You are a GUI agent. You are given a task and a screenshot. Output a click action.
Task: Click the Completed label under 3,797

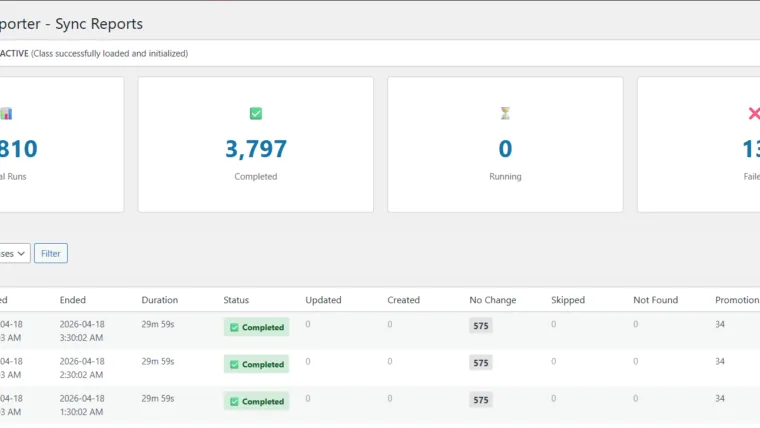[x=256, y=176]
